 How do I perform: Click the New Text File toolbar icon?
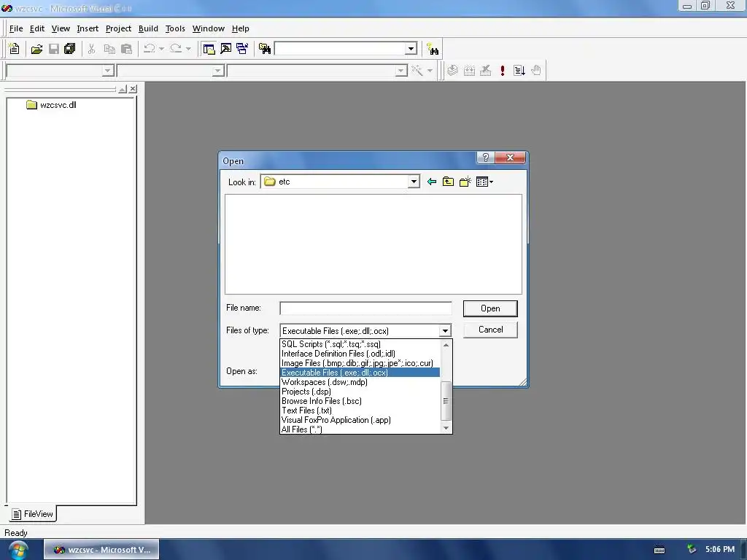[14, 49]
